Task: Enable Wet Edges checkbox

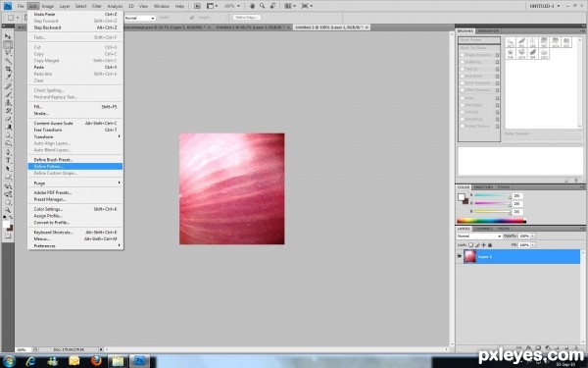Action: click(x=463, y=105)
